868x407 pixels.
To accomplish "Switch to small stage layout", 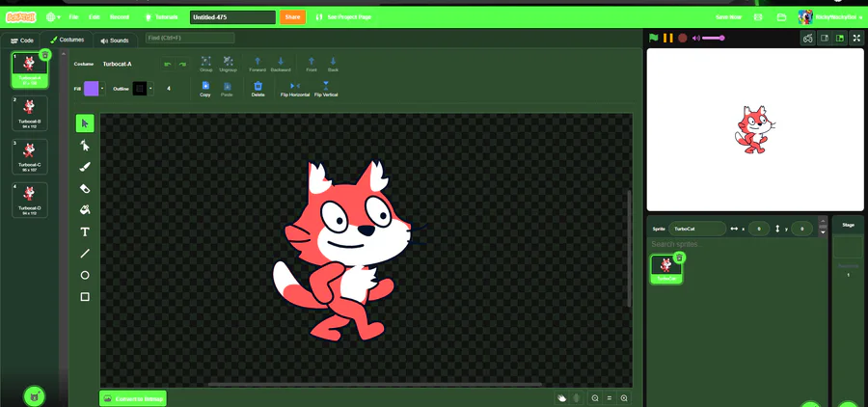I will [x=825, y=39].
